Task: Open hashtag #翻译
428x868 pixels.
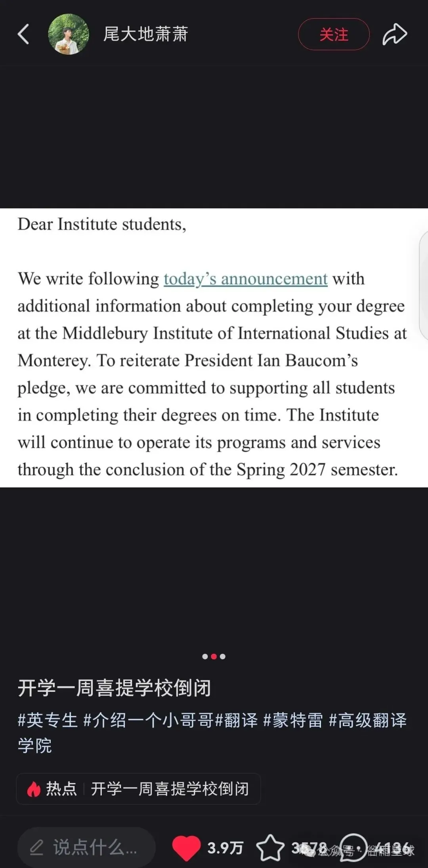Action: tap(237, 720)
